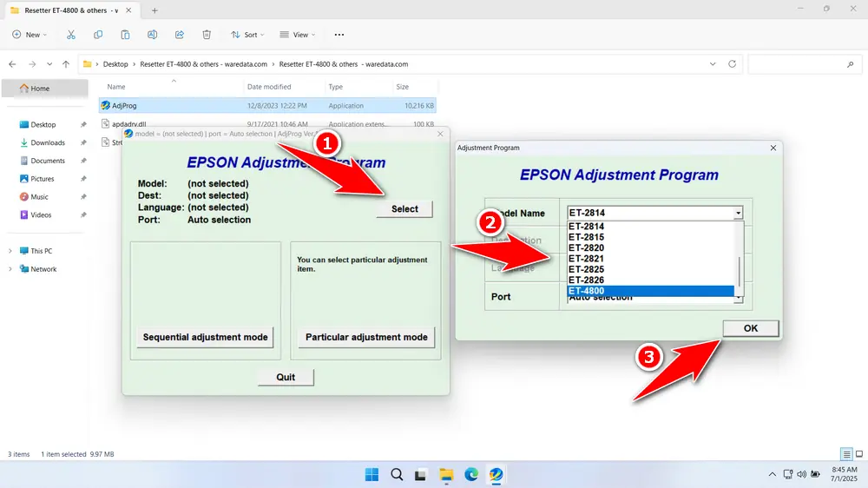Go back with the Back arrow

click(x=12, y=64)
